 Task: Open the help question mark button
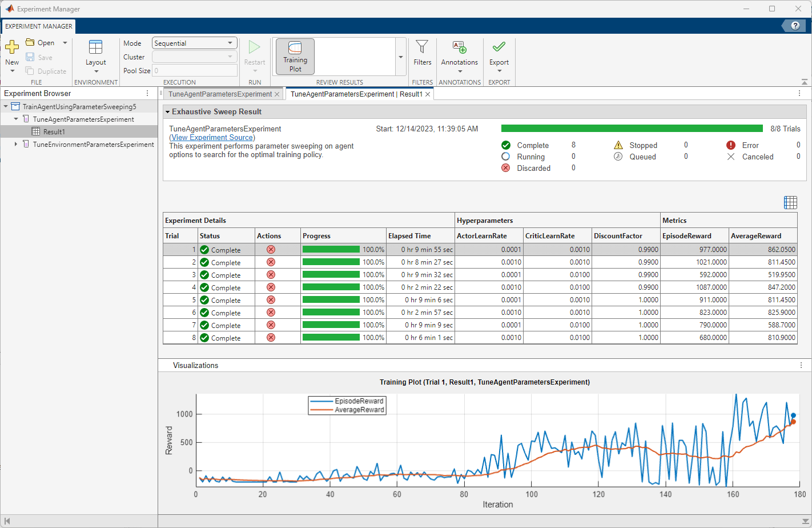(795, 26)
